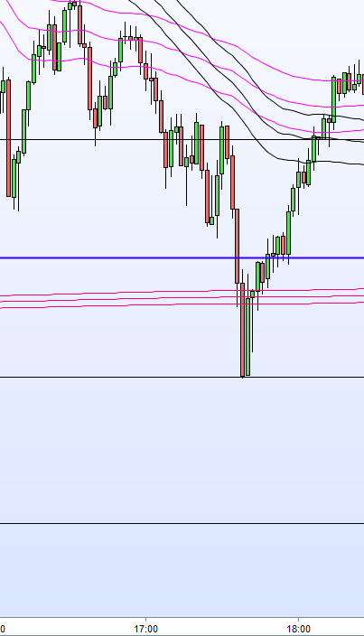Click the 17:00 tick mark on time axis

[x=146, y=620]
